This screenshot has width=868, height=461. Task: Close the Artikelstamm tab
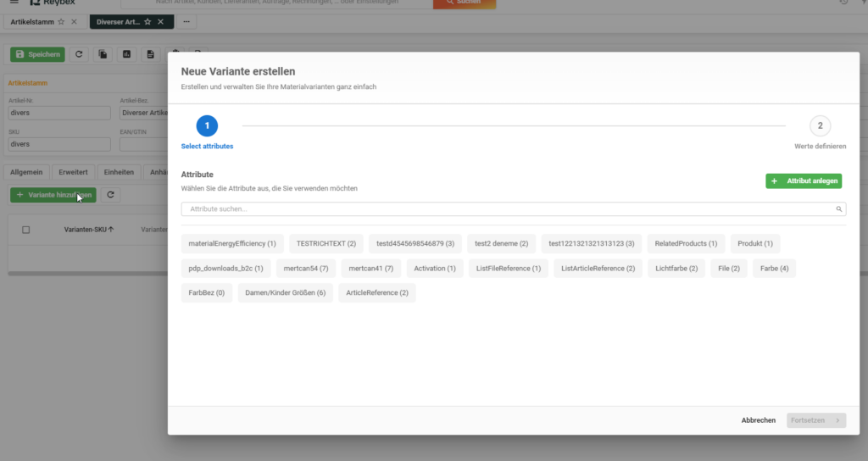point(75,22)
